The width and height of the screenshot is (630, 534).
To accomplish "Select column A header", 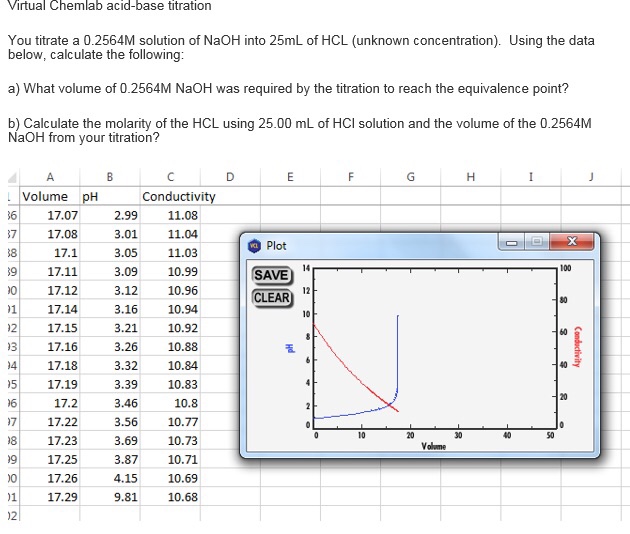I will pos(49,177).
